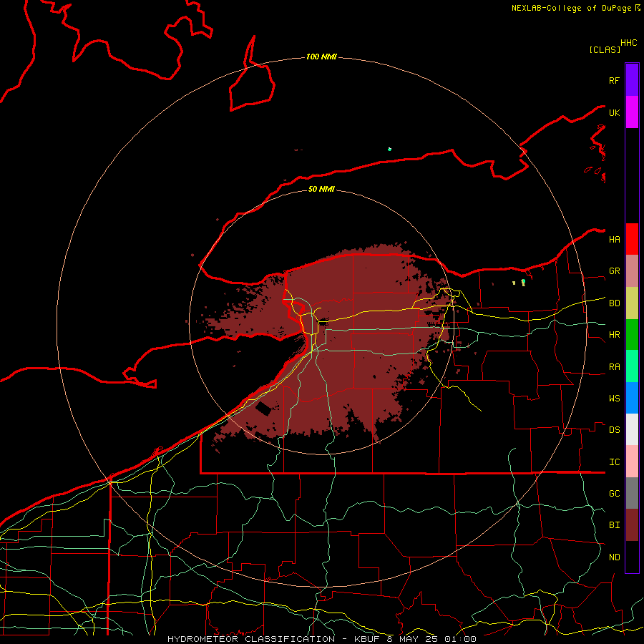644x644 pixels.
Task: Click the RF legend label
Action: pyautogui.click(x=614, y=81)
